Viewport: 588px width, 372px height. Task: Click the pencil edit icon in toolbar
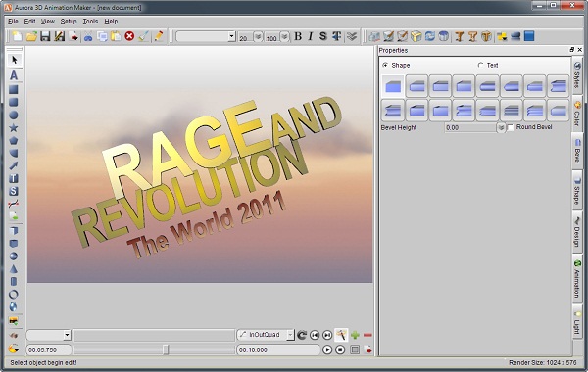pyautogui.click(x=159, y=36)
